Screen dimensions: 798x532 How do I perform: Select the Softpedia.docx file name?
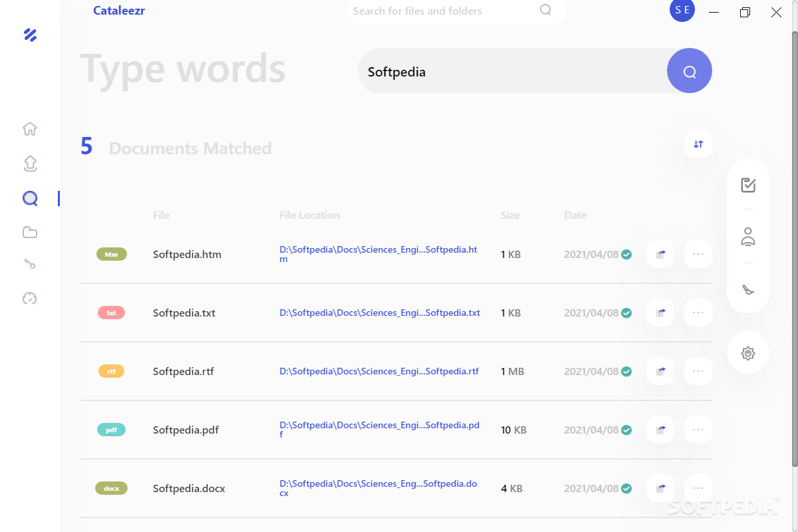click(189, 488)
